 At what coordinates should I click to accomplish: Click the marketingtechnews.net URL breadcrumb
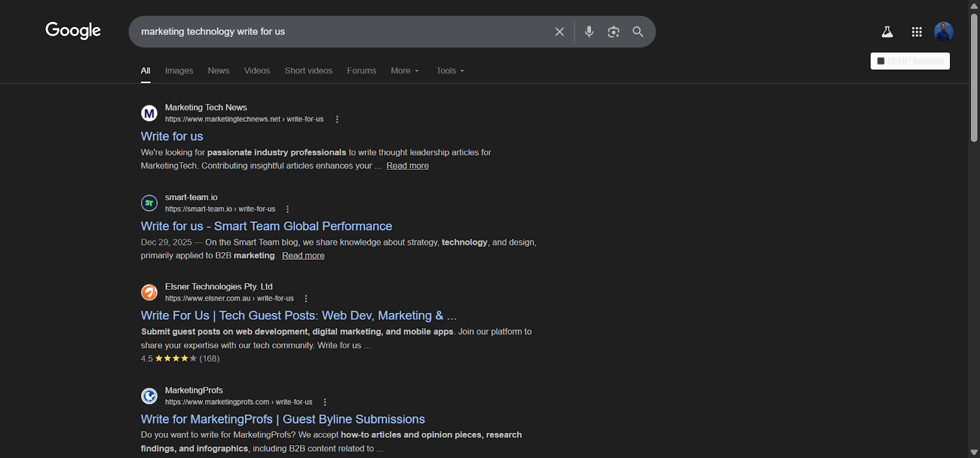tap(244, 119)
